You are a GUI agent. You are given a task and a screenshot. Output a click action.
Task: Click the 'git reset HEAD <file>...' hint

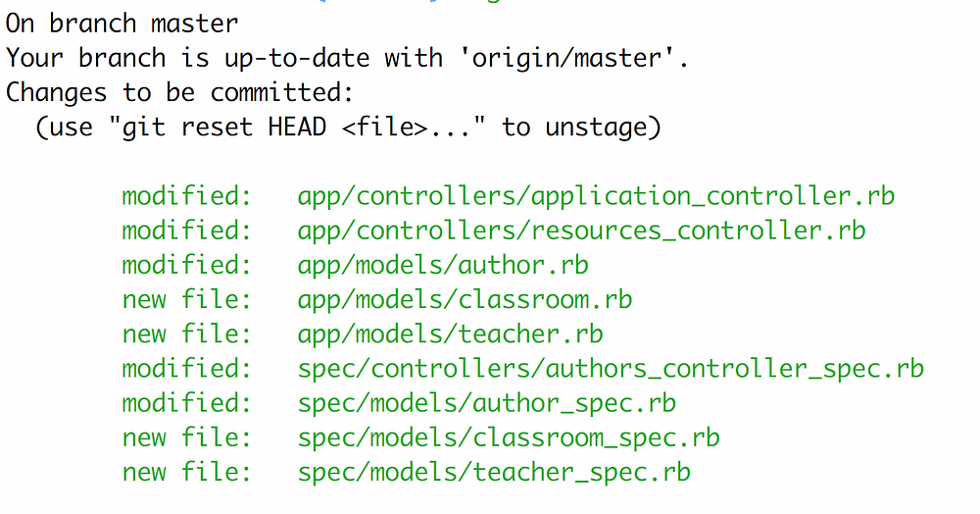tap(298, 127)
